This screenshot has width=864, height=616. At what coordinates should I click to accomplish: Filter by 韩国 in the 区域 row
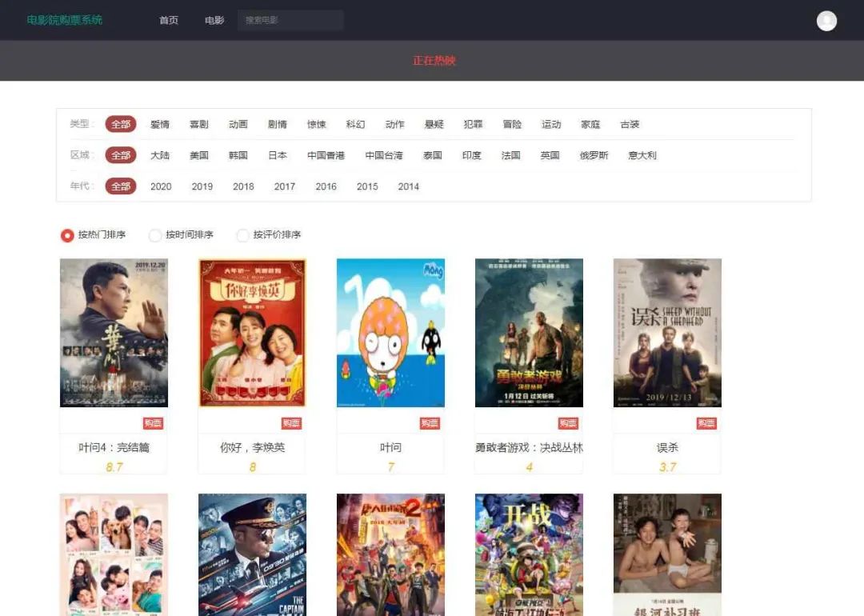click(x=238, y=155)
